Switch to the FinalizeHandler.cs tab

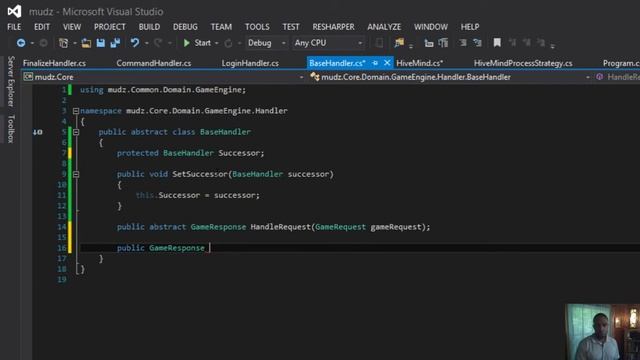(54, 63)
